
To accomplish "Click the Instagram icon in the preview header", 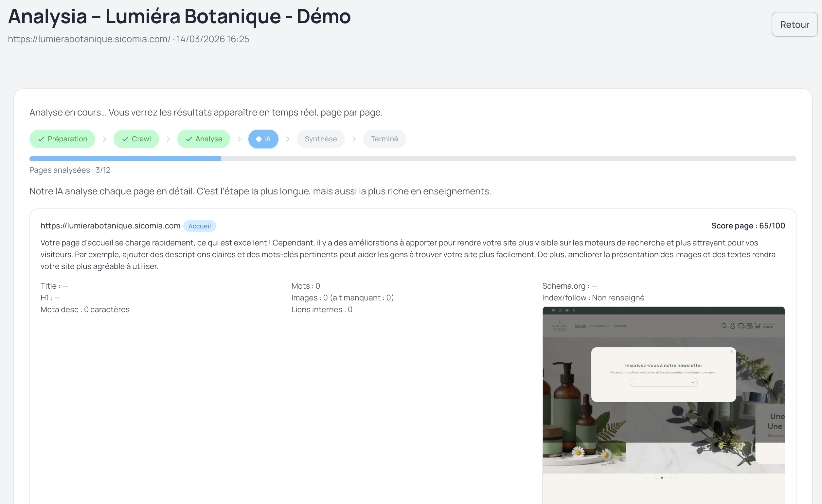I will (x=561, y=311).
